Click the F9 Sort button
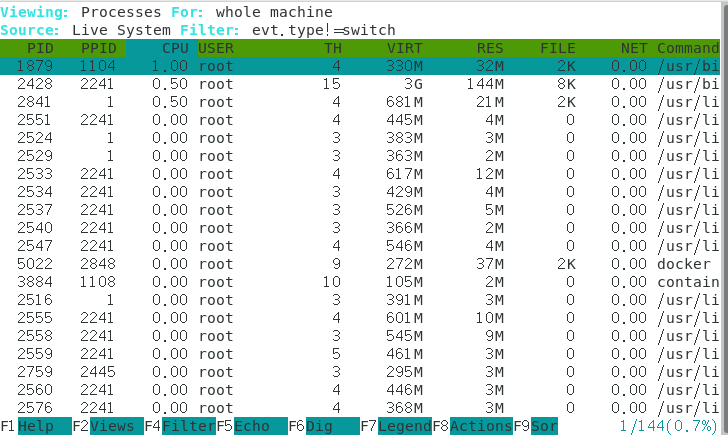Image resolution: width=728 pixels, height=435 pixels. point(536,426)
